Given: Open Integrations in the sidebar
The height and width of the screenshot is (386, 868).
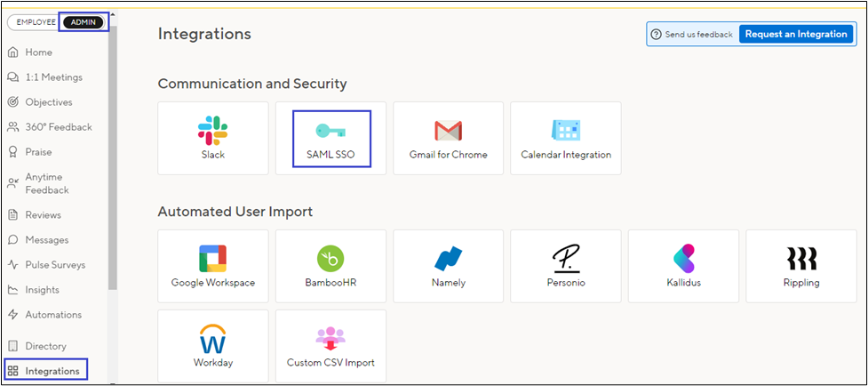Looking at the screenshot, I should 52,370.
